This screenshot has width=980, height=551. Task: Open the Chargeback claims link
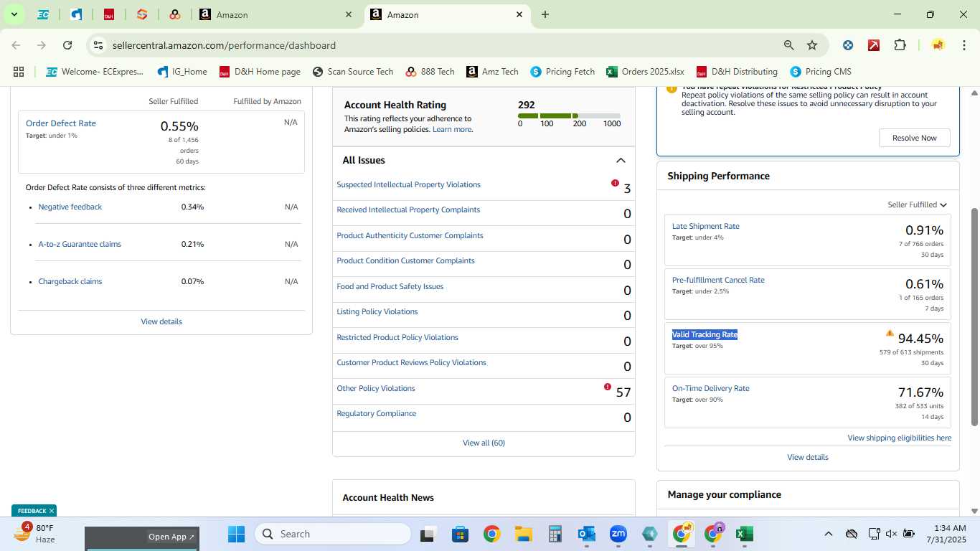click(x=70, y=281)
